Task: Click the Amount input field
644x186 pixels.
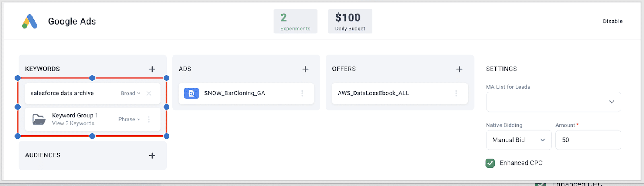Action: click(x=588, y=140)
